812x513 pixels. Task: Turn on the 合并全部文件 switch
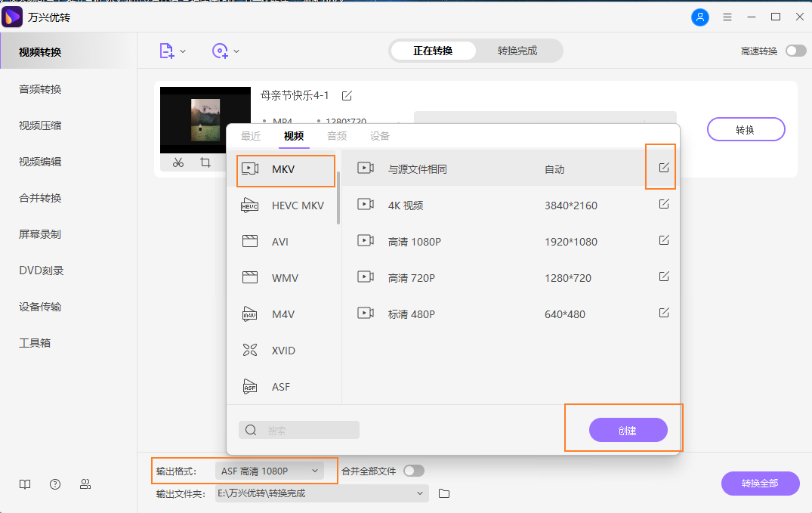coord(414,469)
